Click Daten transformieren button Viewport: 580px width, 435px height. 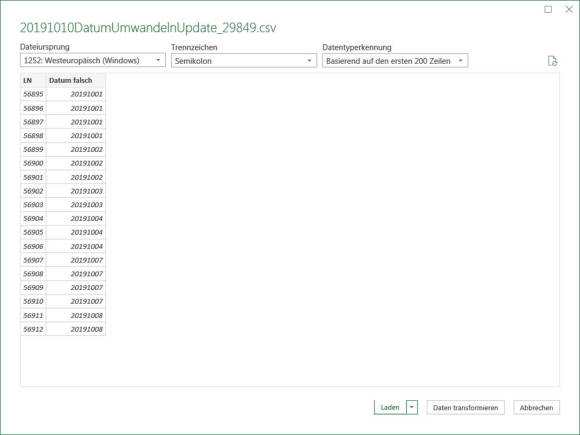[x=465, y=407]
